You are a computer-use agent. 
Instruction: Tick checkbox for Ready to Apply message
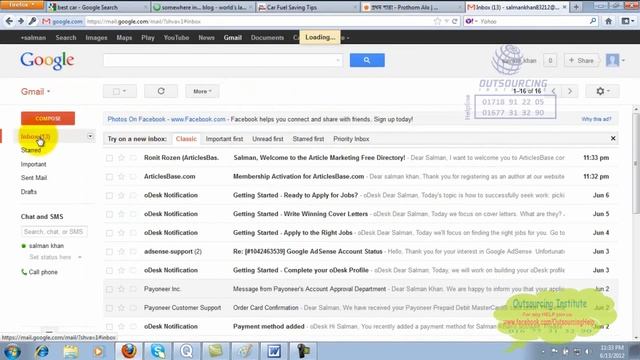109,196
